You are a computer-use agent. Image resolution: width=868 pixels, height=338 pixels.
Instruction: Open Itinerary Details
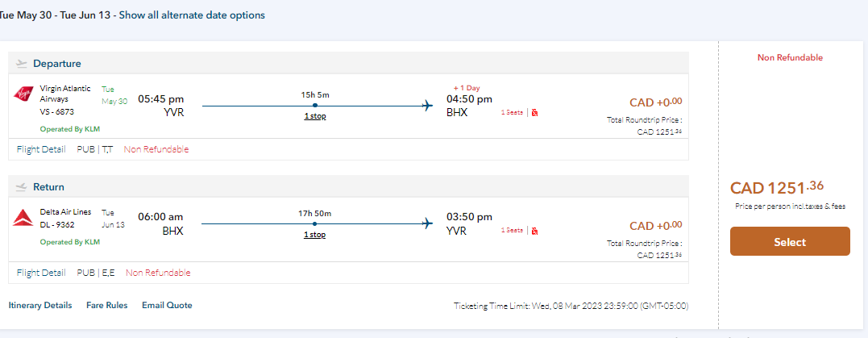click(x=40, y=305)
